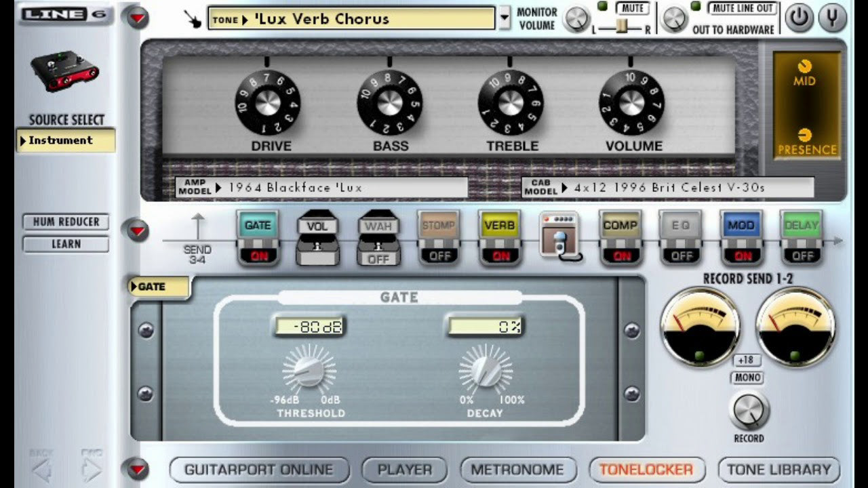
Task: Open the Gate panel selector tab
Action: [159, 287]
